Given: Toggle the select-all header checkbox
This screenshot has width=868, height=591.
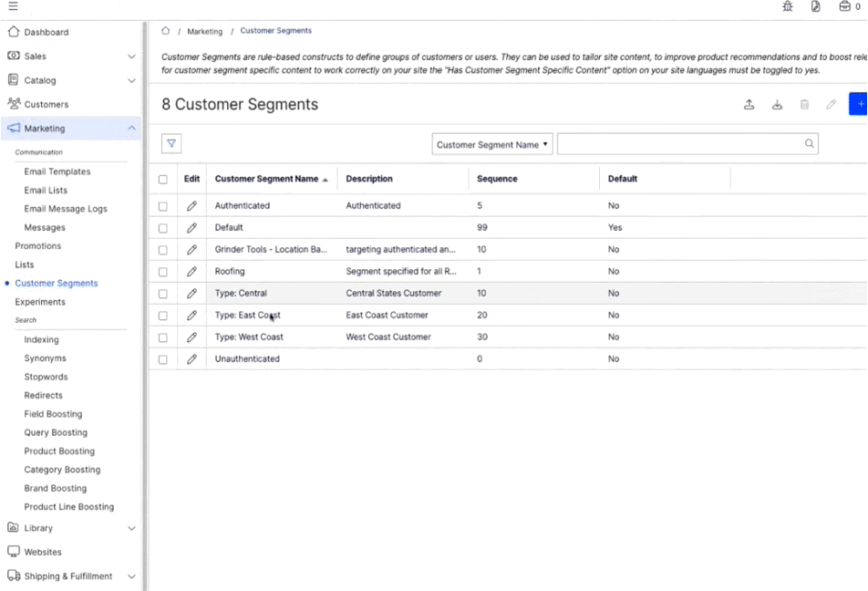Looking at the screenshot, I should coord(163,180).
